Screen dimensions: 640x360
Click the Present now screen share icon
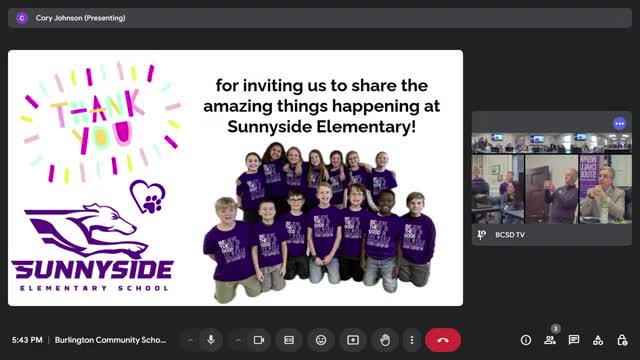click(353, 340)
